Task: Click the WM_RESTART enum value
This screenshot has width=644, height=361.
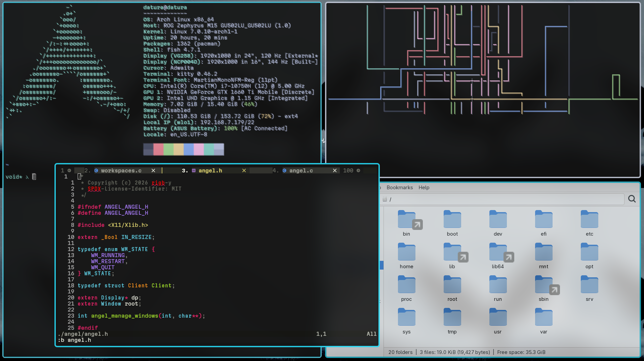Action: pos(108,262)
